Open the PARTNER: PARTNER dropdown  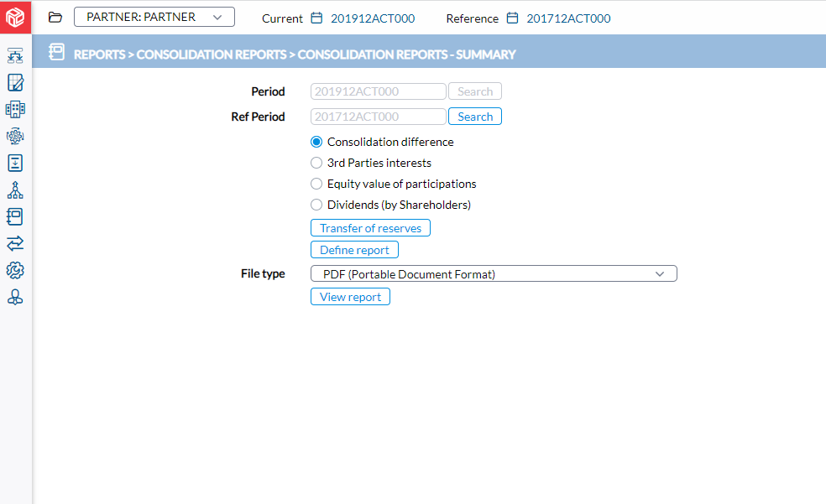click(154, 17)
